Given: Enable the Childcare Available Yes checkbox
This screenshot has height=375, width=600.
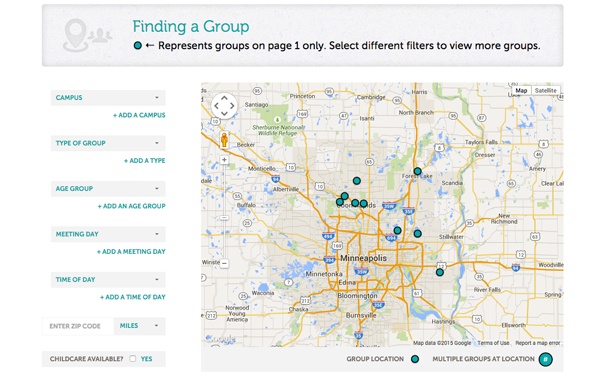Looking at the screenshot, I should 133,359.
